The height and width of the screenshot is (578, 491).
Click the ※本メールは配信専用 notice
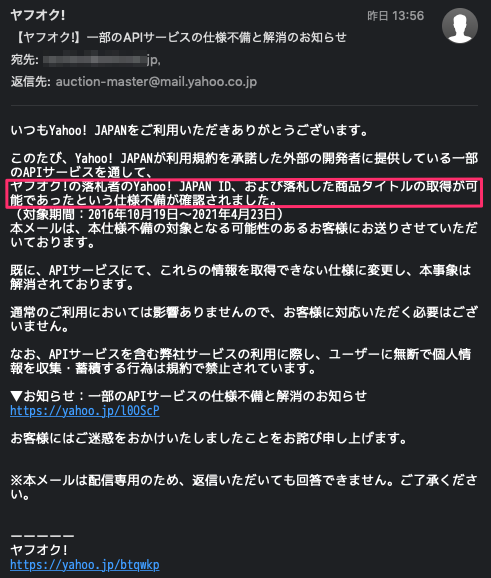click(244, 487)
